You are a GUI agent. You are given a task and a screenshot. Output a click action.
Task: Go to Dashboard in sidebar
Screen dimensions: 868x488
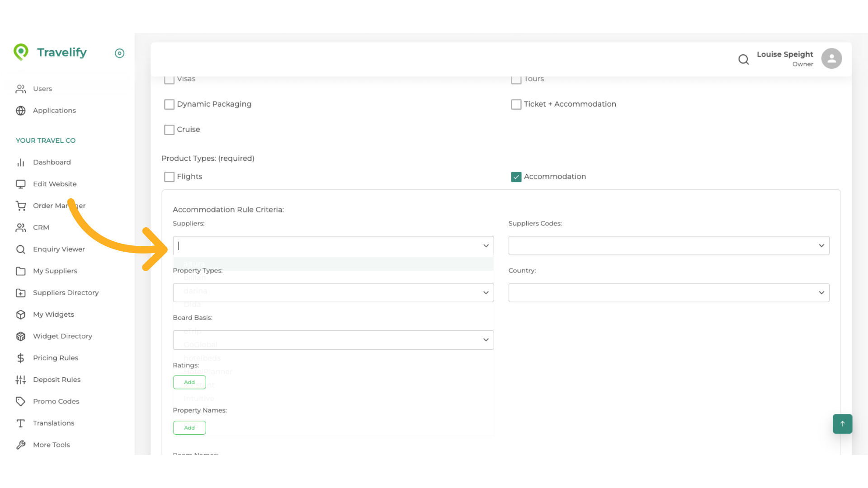[x=52, y=162]
